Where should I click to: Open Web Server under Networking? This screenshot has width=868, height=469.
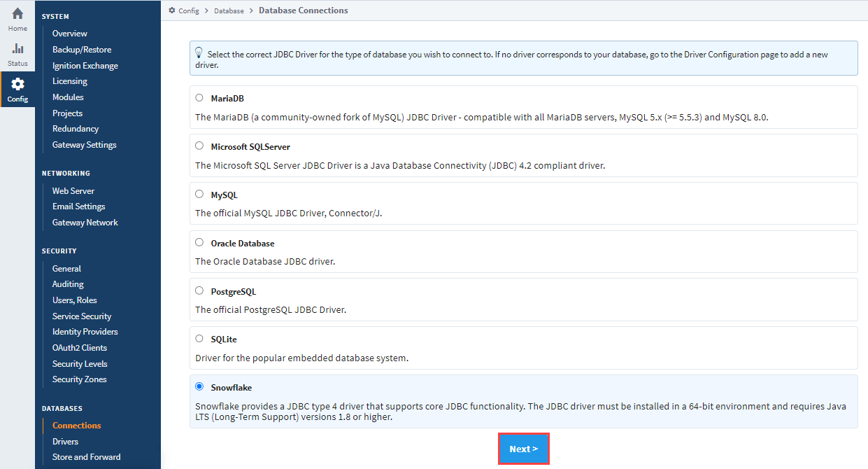(x=73, y=191)
